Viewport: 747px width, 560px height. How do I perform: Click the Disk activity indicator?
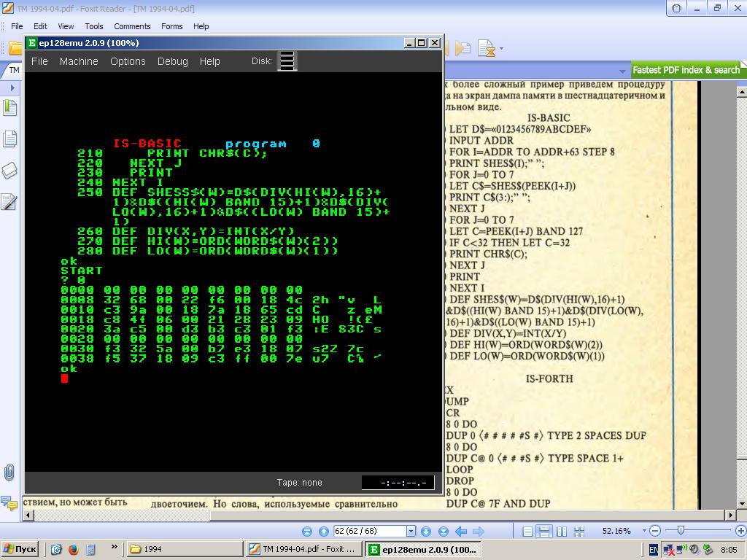[x=287, y=61]
